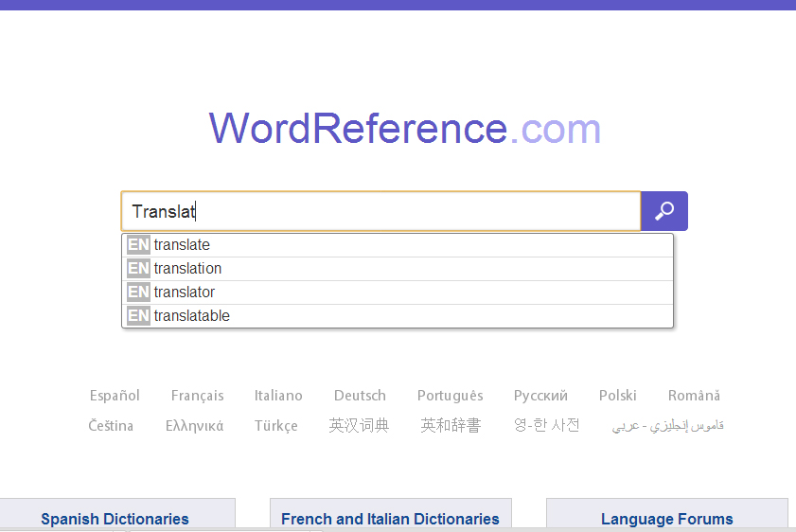Click the magnifying glass search button
This screenshot has width=796, height=532.
click(x=663, y=211)
